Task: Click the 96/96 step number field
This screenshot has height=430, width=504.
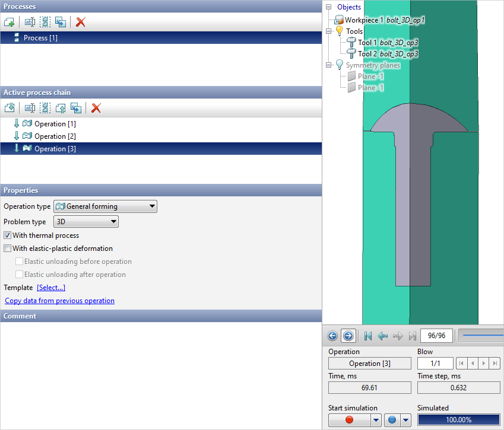Action: click(x=436, y=336)
